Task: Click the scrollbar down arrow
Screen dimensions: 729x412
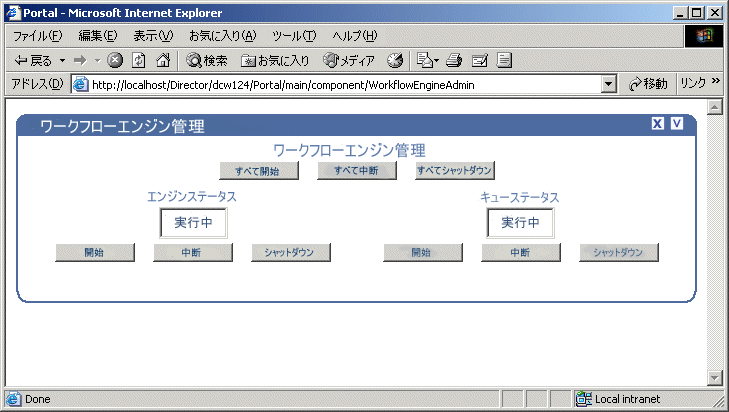Action: (715, 378)
